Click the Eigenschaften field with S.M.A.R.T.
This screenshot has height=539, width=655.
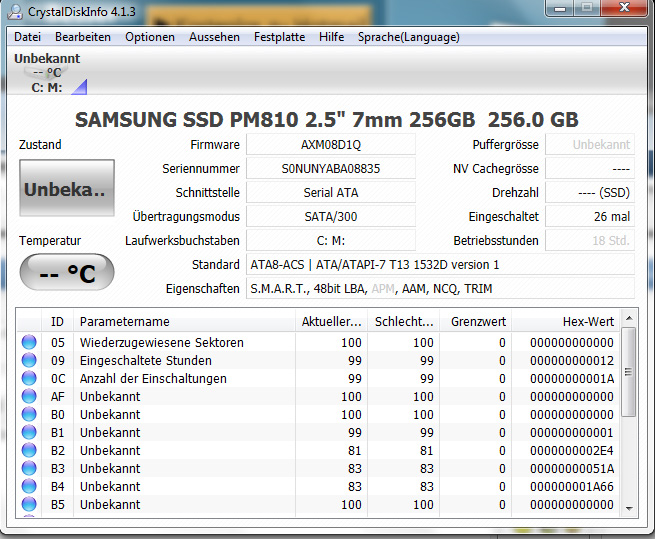440,289
